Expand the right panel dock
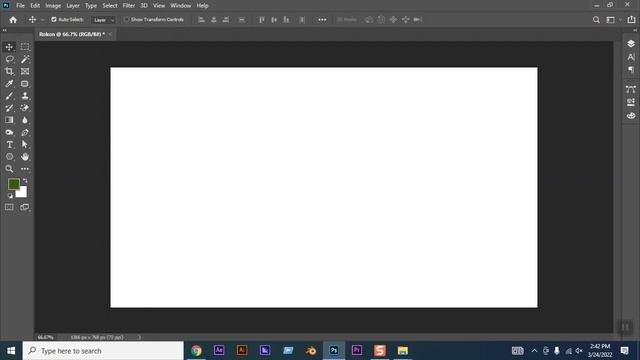This screenshot has height=360, width=640. pyautogui.click(x=635, y=30)
